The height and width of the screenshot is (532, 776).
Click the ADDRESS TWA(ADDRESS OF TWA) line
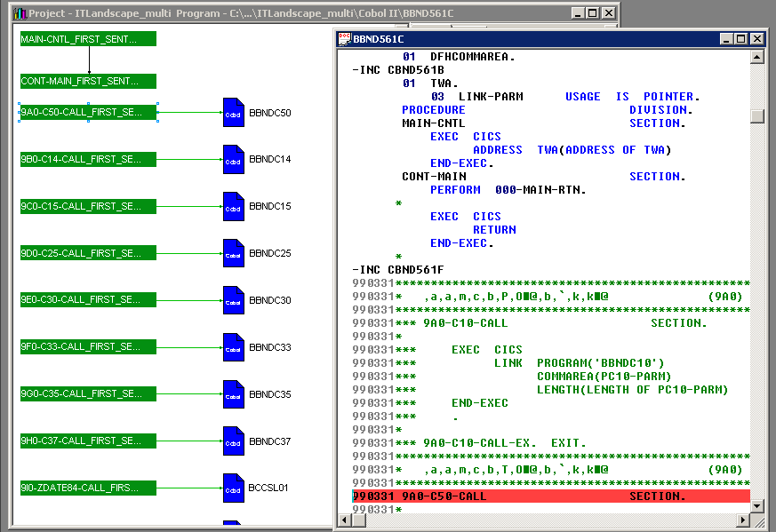point(572,150)
